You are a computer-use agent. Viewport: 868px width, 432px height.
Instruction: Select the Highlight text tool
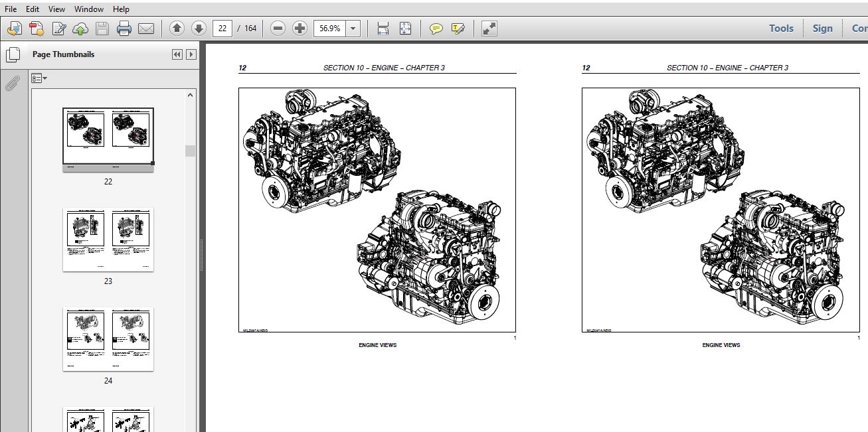tap(458, 29)
